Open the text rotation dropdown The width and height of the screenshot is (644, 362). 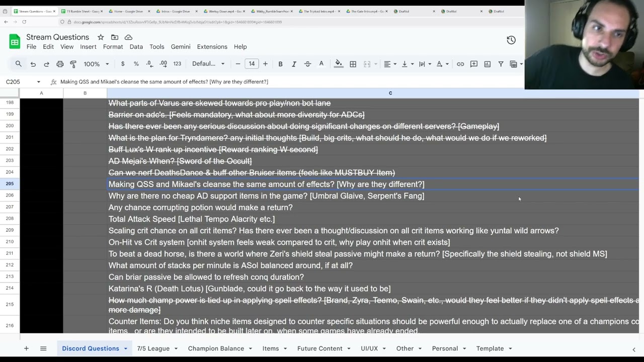coord(442,64)
